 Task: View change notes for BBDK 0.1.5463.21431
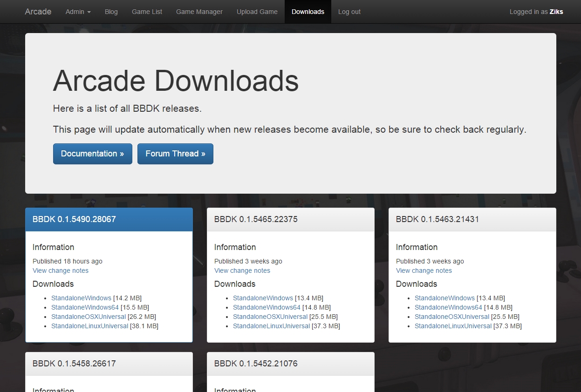tap(424, 270)
